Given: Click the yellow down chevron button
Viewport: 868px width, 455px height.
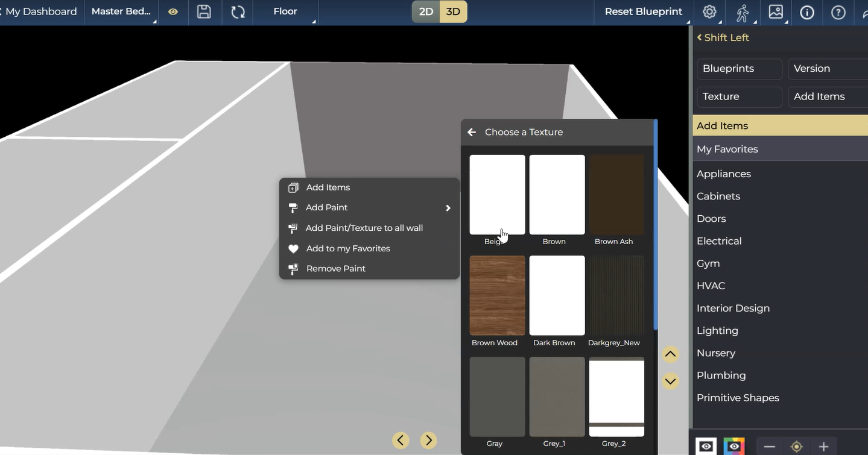Looking at the screenshot, I should point(670,381).
